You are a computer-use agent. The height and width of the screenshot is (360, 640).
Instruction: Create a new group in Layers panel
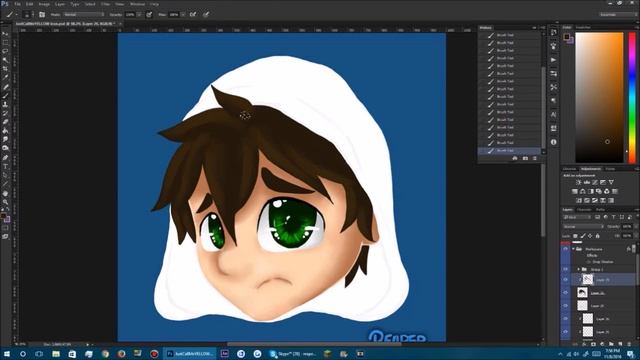pos(611,344)
